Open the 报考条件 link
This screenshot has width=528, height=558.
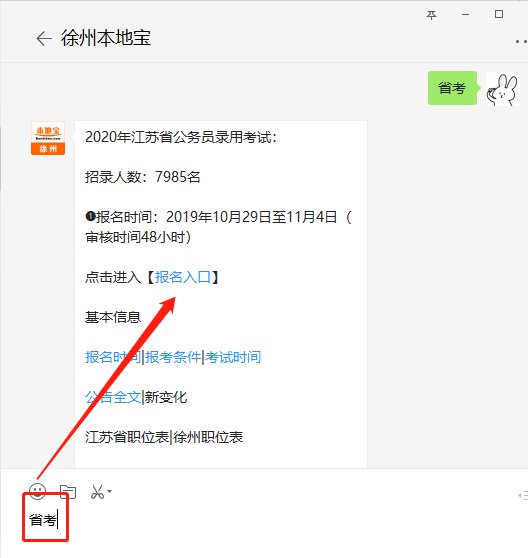[173, 357]
